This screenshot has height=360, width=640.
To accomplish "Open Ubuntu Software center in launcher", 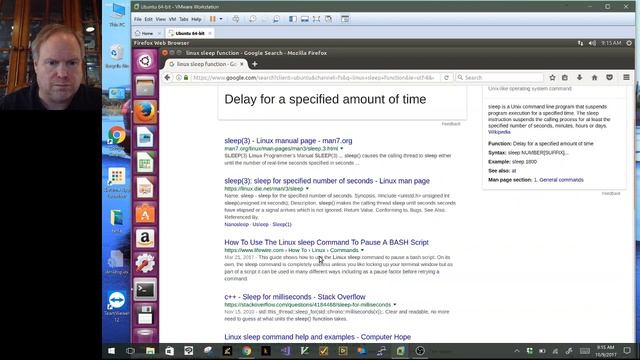I will [145, 213].
